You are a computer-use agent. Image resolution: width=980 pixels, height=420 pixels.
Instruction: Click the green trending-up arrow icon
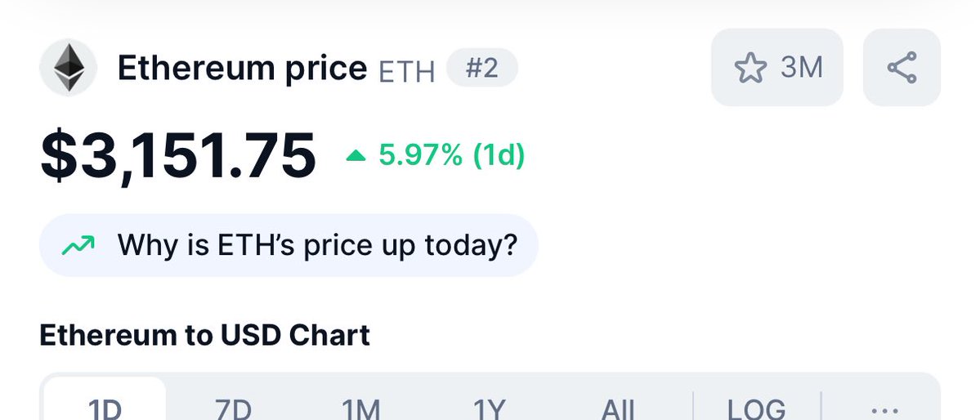point(78,245)
